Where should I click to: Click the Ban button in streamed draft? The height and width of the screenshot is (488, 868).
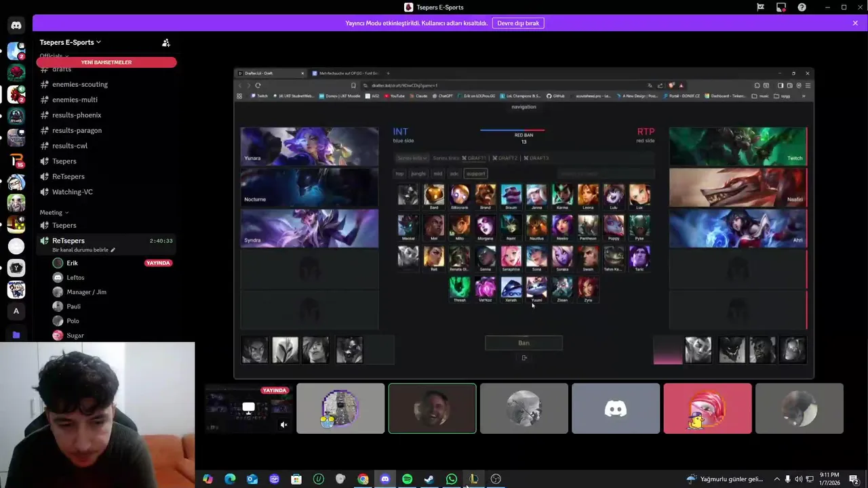pos(524,343)
